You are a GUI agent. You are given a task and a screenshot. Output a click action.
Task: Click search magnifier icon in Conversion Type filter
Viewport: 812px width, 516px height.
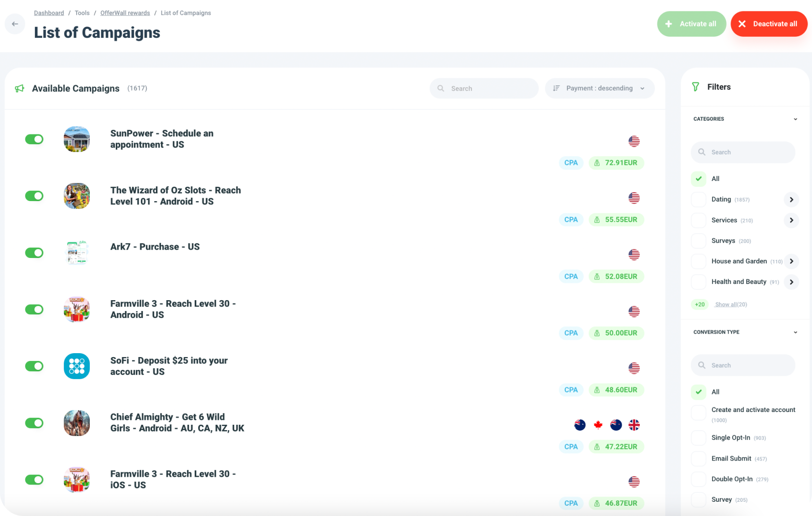click(x=702, y=365)
